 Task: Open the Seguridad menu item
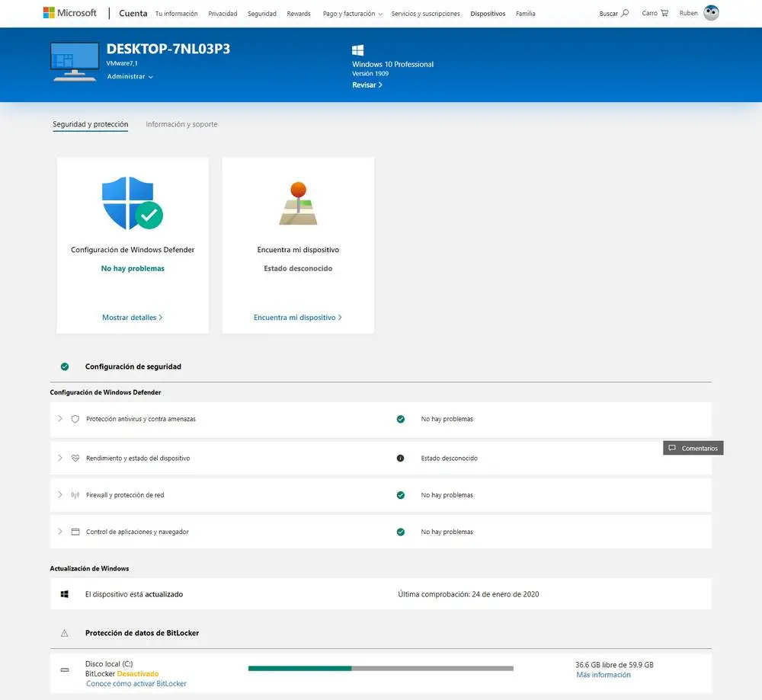(x=262, y=14)
